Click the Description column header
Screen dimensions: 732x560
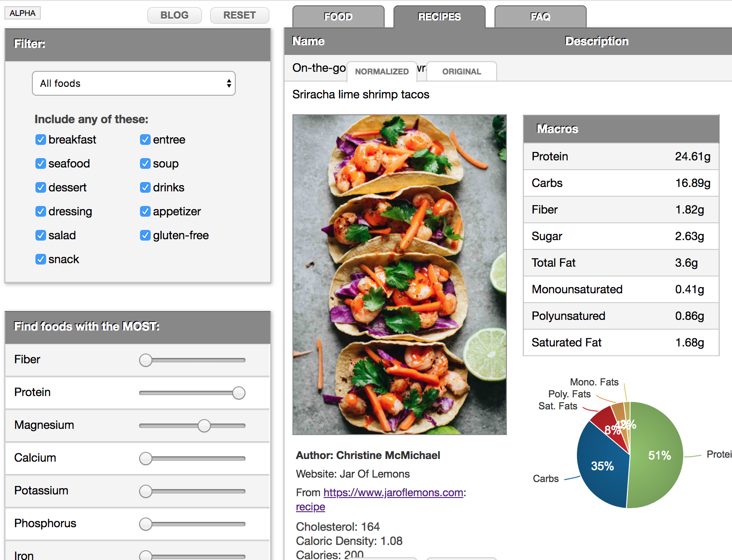597,41
